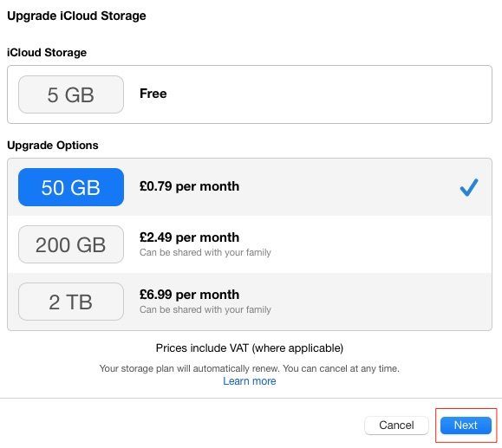Image resolution: width=502 pixels, height=448 pixels.
Task: Click the 200 GB family sharing note
Action: [x=205, y=252]
